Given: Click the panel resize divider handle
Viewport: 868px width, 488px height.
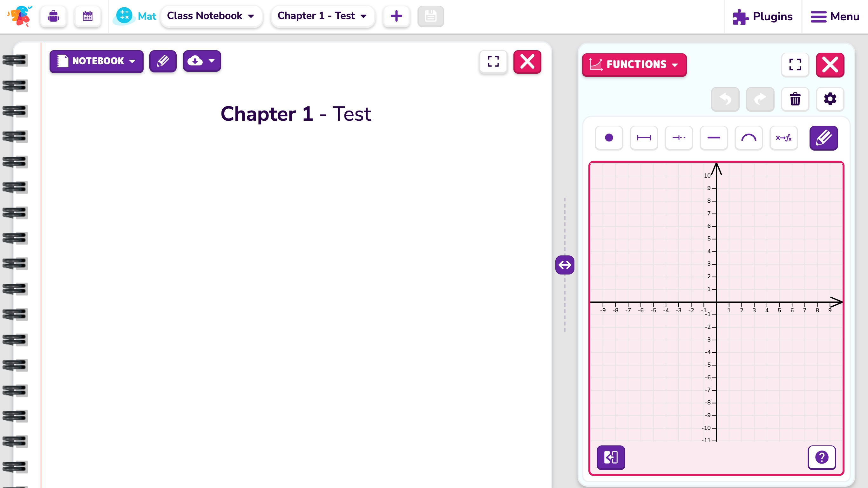Looking at the screenshot, I should click(565, 265).
